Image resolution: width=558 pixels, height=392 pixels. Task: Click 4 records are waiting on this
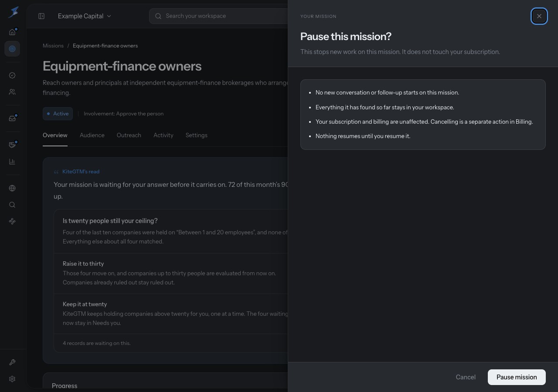[x=97, y=343]
